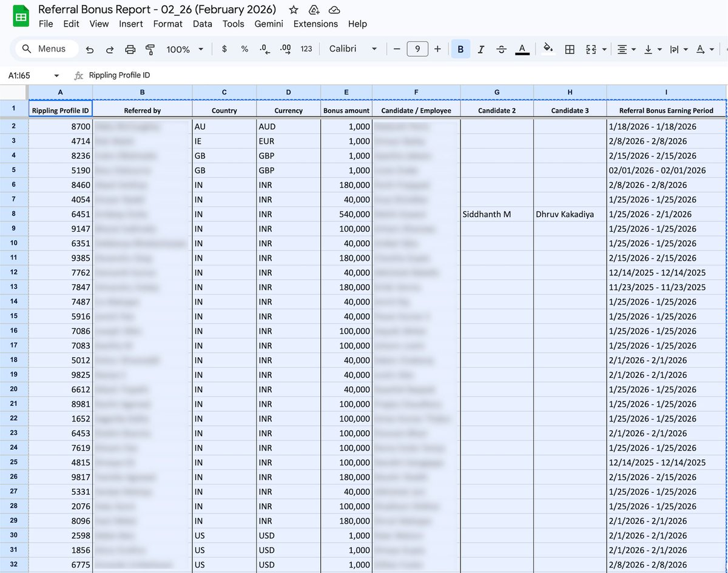The image size is (728, 573).
Task: Open horizontal align dropdown
Action: pos(626,49)
